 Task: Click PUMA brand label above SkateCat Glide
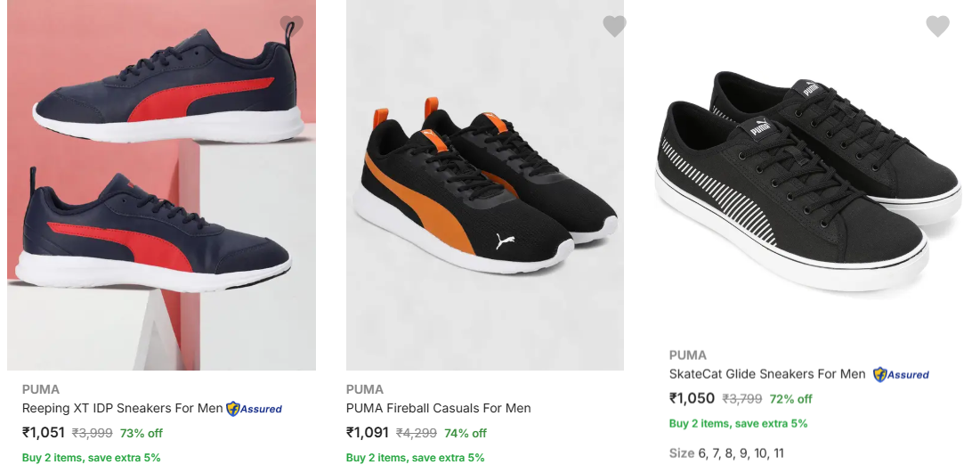688,355
